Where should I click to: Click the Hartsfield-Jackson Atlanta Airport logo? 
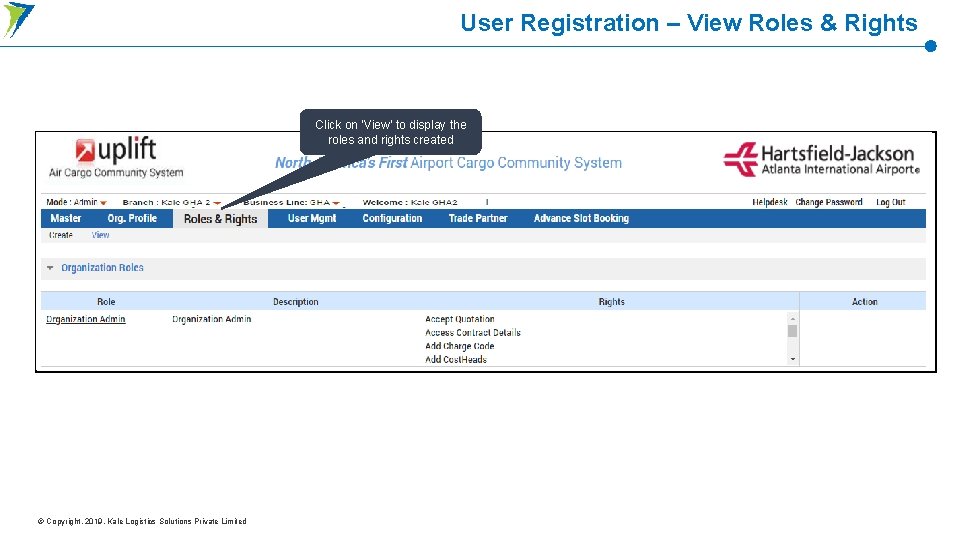click(821, 159)
